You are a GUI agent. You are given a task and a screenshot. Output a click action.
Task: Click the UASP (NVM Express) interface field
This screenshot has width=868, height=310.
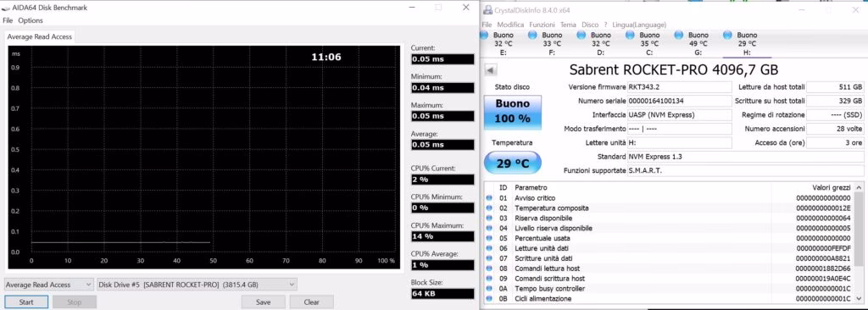coord(679,115)
